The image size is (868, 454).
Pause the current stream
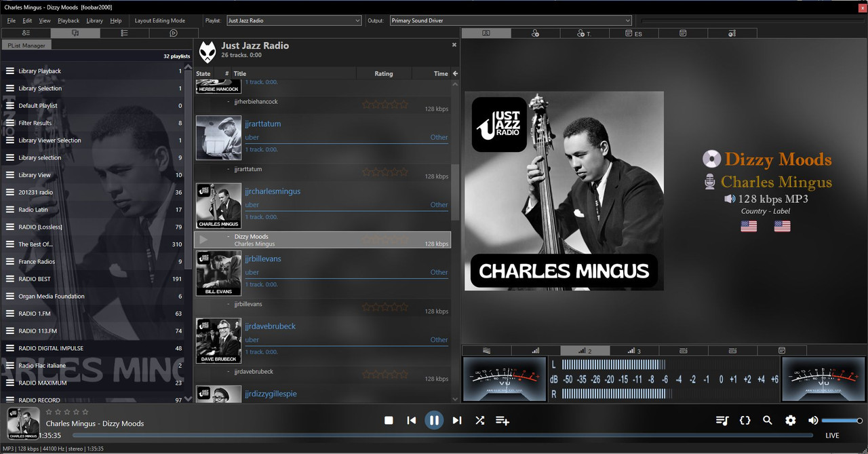tap(434, 420)
